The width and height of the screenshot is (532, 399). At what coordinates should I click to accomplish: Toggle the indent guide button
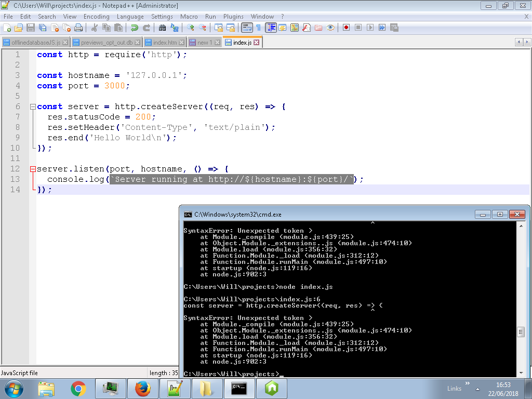point(271,28)
